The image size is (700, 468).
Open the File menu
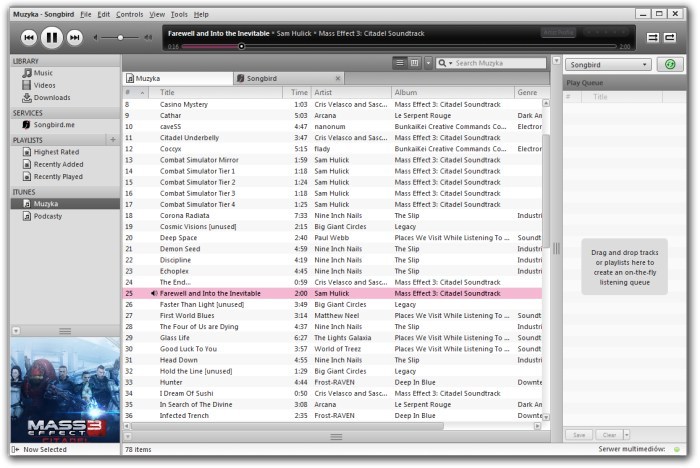pos(86,14)
